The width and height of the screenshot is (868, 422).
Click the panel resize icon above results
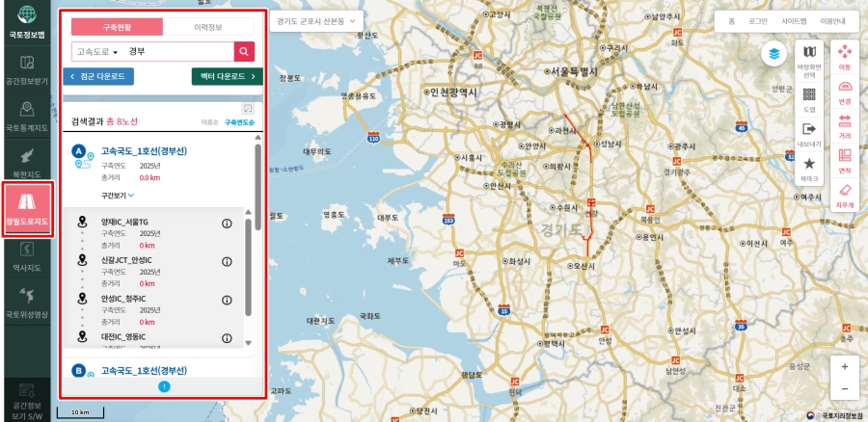point(248,109)
